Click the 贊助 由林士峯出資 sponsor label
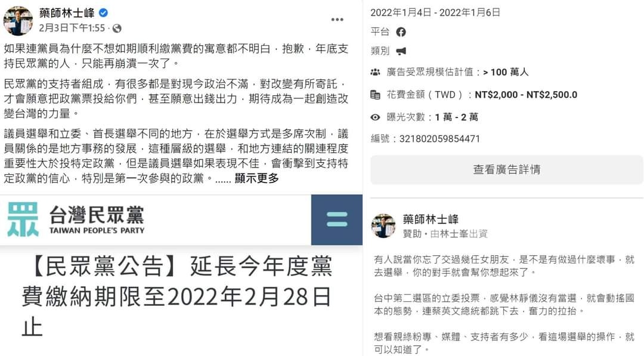This screenshot has width=644, height=356. pyautogui.click(x=445, y=234)
